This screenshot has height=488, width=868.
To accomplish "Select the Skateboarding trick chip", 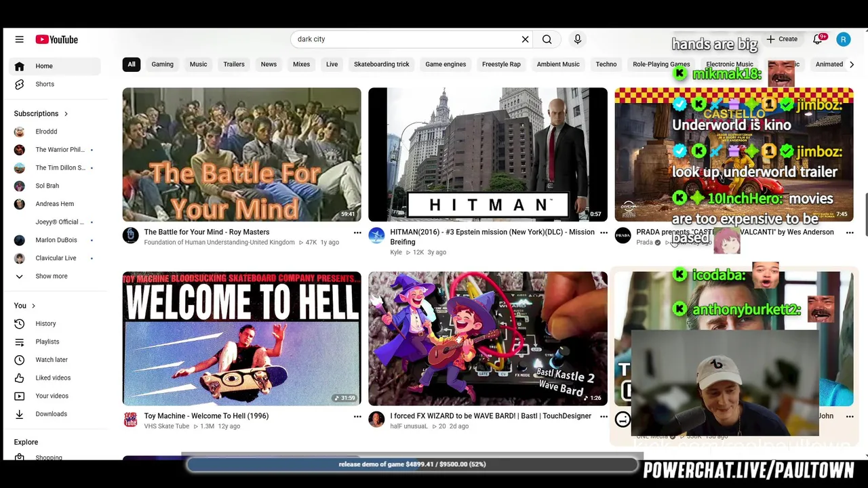I will (x=382, y=64).
